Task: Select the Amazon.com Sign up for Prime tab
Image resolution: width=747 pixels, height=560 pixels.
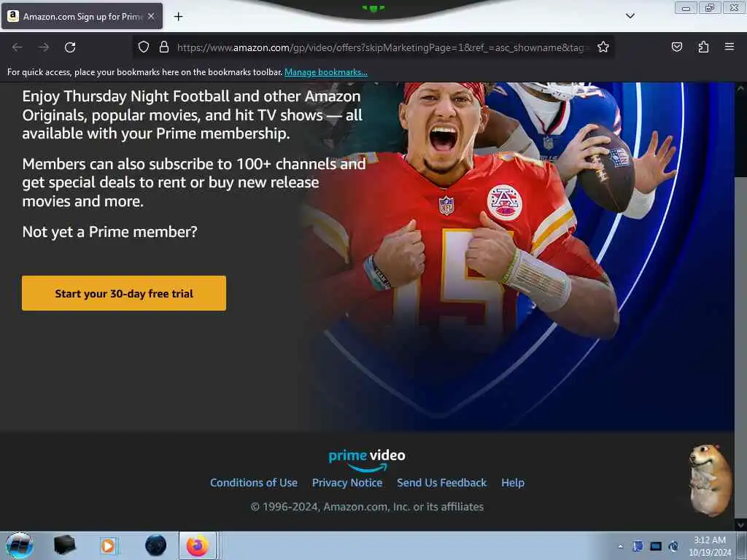Action: (x=82, y=16)
